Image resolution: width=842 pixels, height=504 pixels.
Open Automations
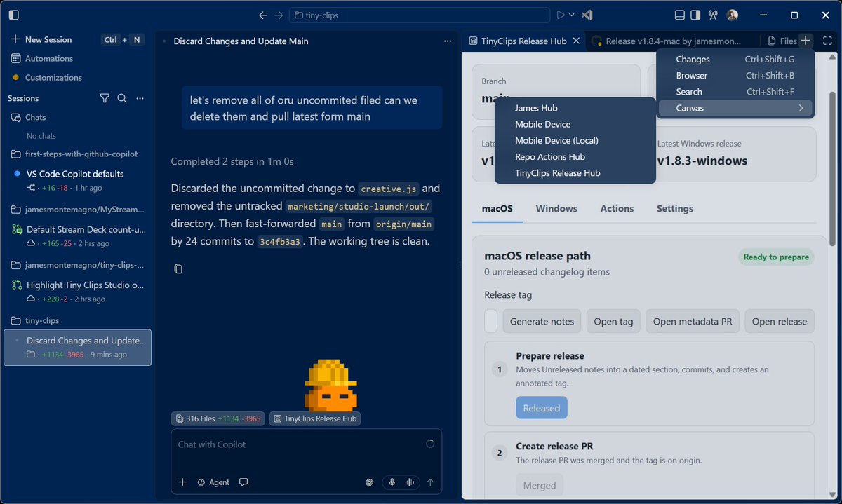click(48, 58)
